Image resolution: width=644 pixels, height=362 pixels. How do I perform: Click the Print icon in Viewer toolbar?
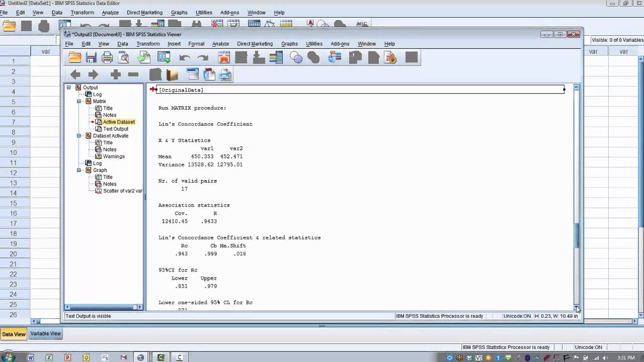[x=107, y=58]
